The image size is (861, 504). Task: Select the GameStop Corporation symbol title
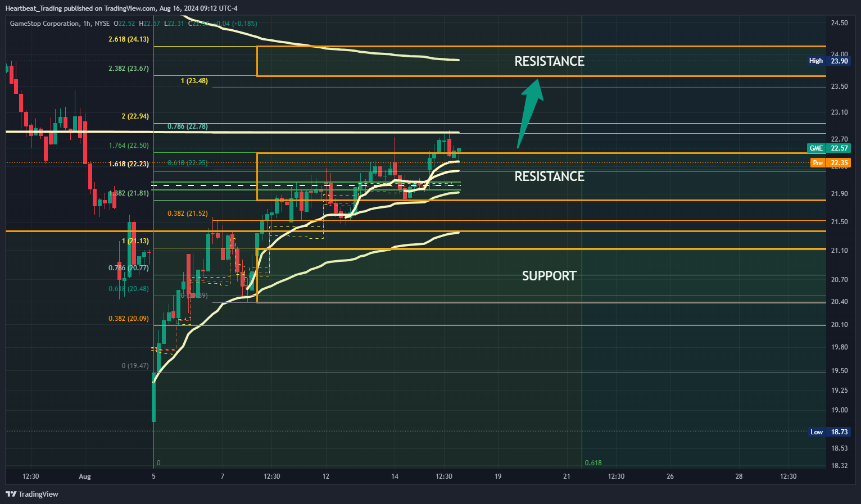pyautogui.click(x=45, y=24)
